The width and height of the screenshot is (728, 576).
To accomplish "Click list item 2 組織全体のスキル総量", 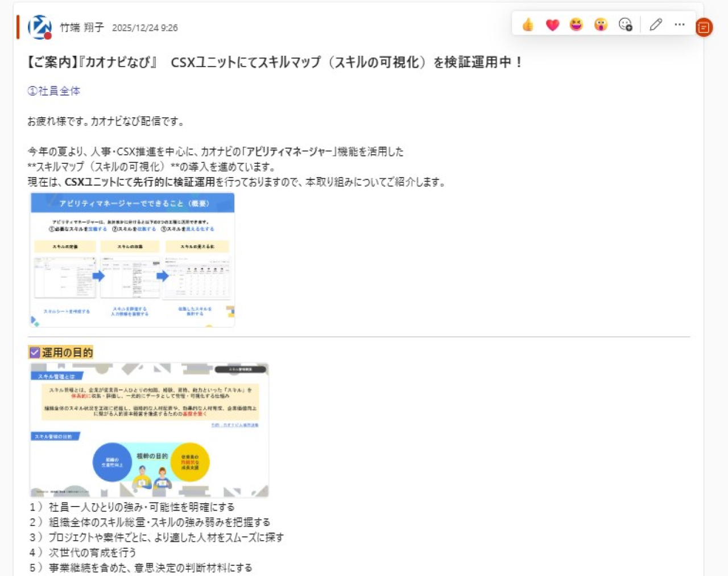I will 150,522.
